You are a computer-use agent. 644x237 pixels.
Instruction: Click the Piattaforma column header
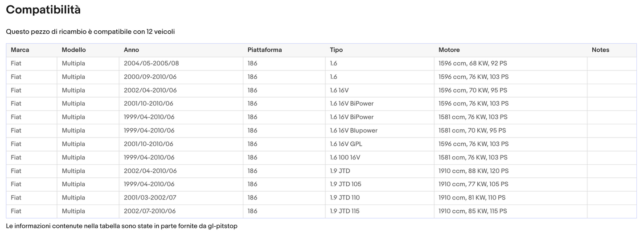pos(265,50)
